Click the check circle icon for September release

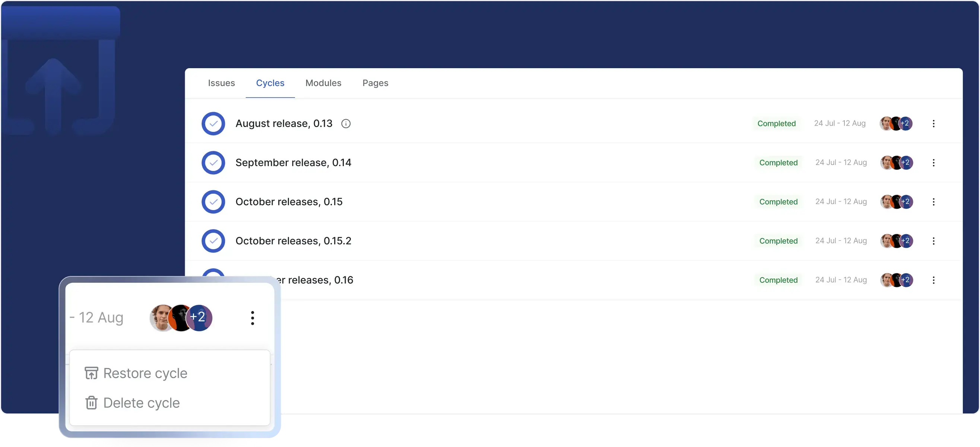213,163
